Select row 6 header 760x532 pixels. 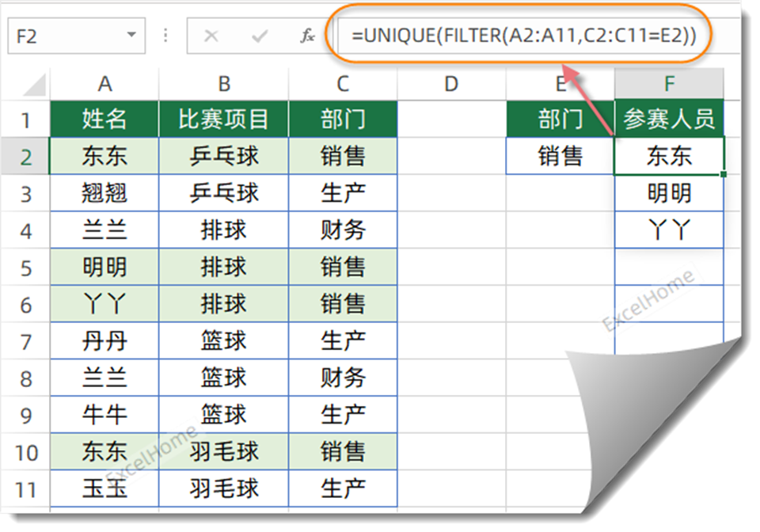26,304
